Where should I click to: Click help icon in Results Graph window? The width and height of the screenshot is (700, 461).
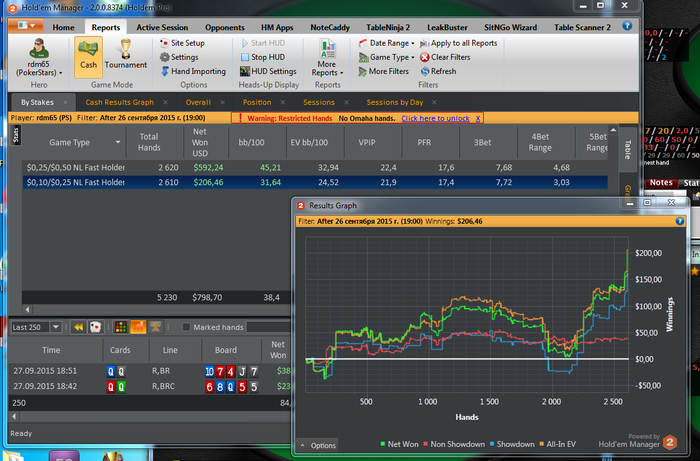tap(679, 221)
